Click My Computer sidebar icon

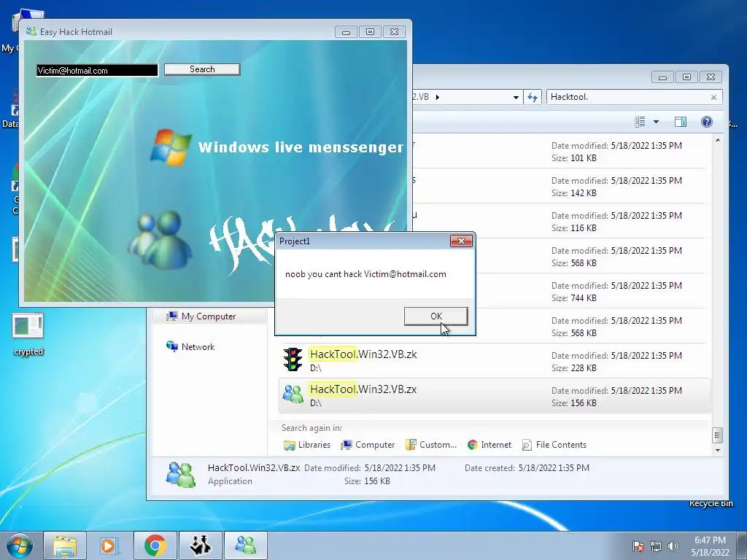click(171, 316)
